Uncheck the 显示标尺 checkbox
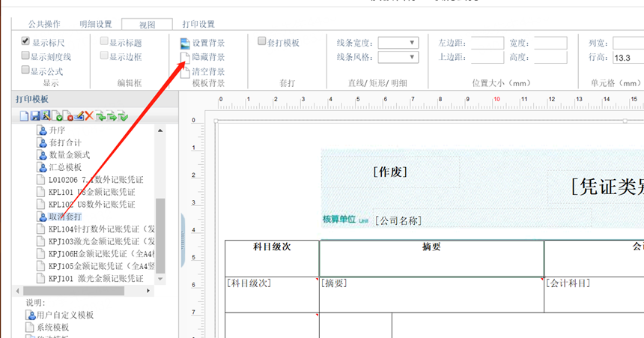The height and width of the screenshot is (338, 644). (x=25, y=41)
